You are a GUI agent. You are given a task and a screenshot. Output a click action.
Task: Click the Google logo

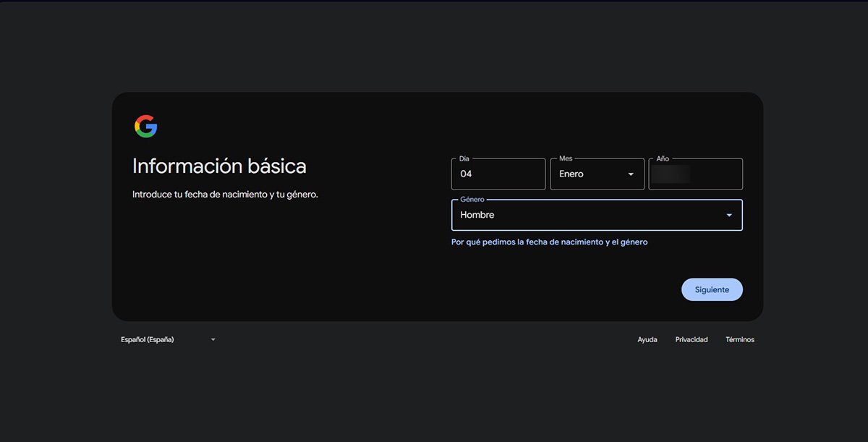click(x=147, y=125)
